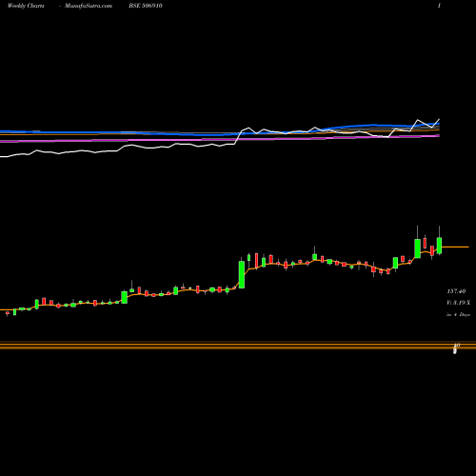Click the 'V: 3.19 X' volume text
This screenshot has height=476, width=476.
[x=458, y=303]
